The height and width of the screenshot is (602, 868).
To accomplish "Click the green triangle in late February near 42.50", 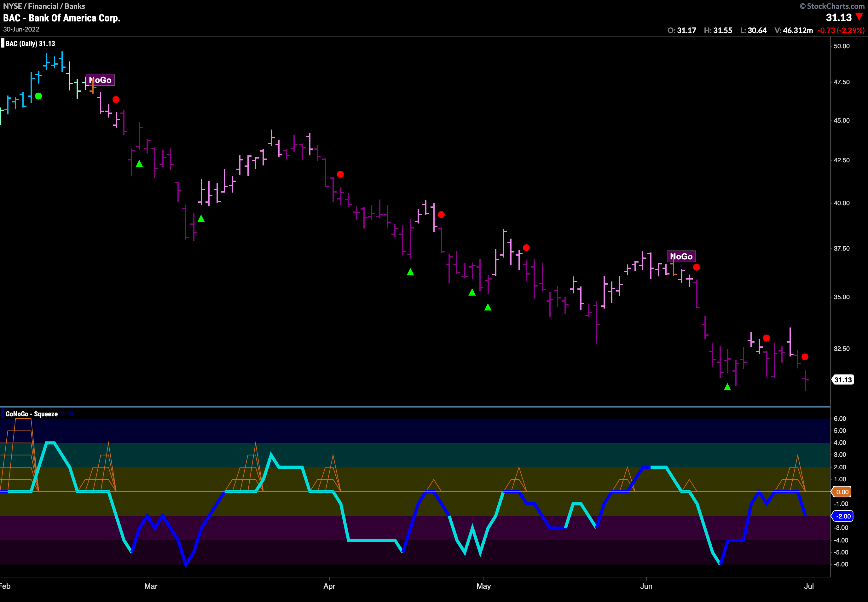I will click(139, 164).
